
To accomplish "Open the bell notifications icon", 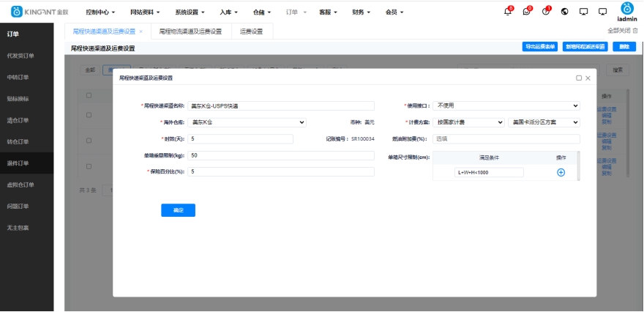I will pos(508,12).
